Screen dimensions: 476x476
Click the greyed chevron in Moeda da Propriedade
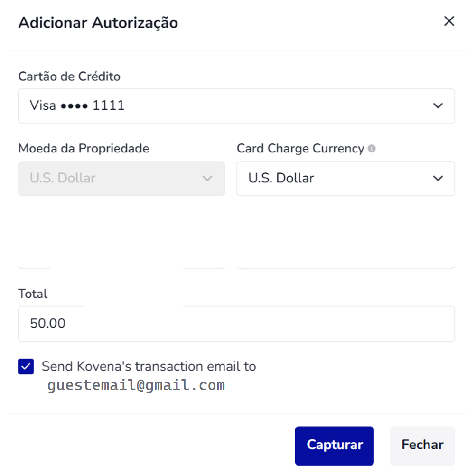point(207,179)
